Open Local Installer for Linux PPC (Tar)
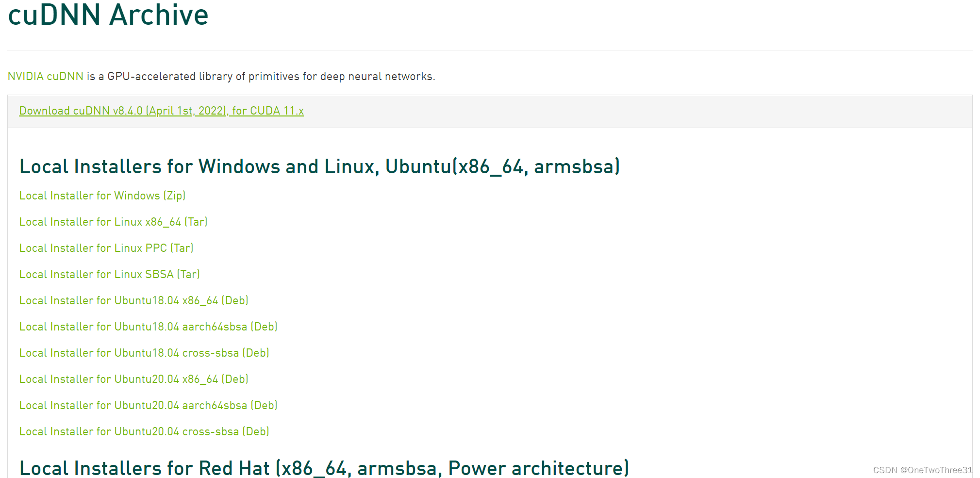This screenshot has width=980, height=478. (106, 248)
